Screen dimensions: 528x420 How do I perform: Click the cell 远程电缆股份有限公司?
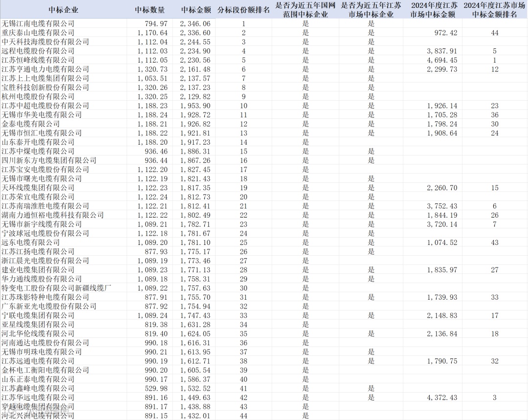[x=38, y=51]
